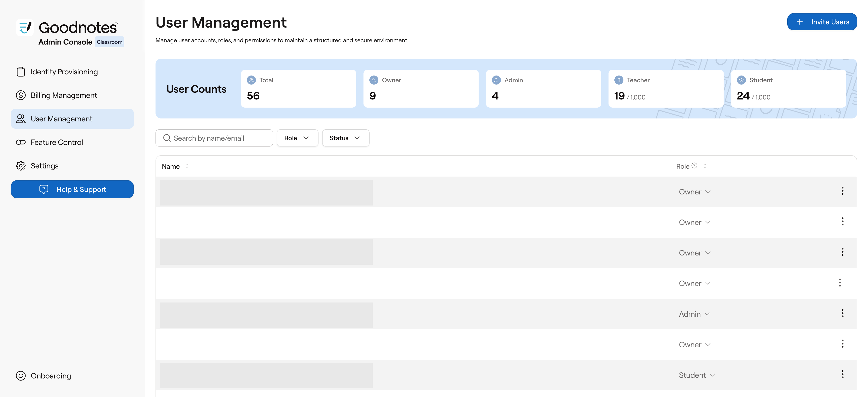Screen dimensions: 868x397
Task: Open Onboarding from the sidebar
Action: coord(51,376)
